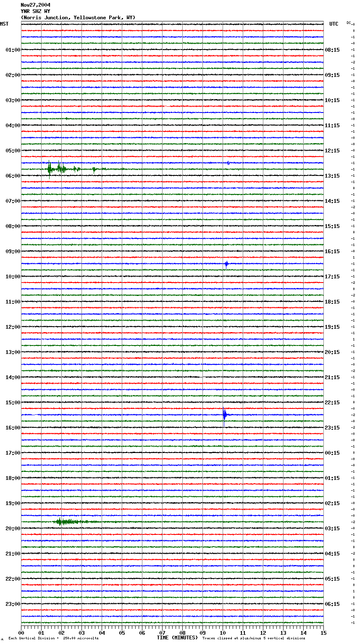Click the blue seismic spike in the 15:30 trace
The width and height of the screenshot is (357, 644).
pos(225,415)
